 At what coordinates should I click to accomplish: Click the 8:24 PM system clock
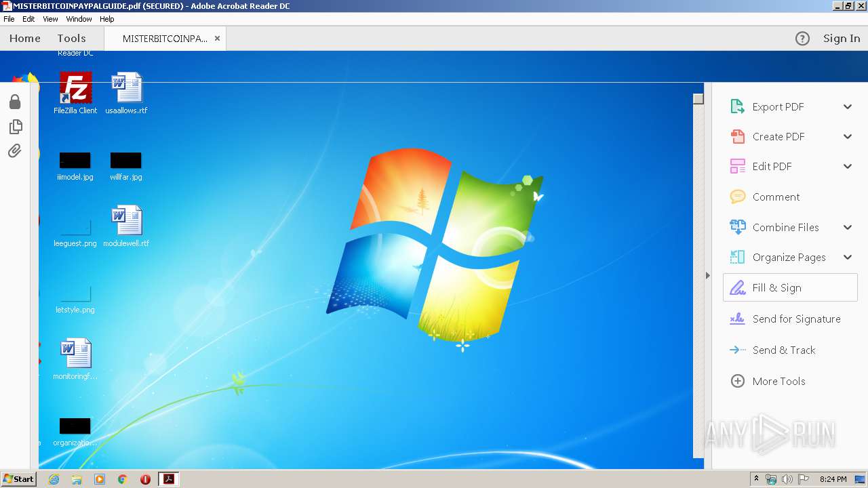coord(833,479)
